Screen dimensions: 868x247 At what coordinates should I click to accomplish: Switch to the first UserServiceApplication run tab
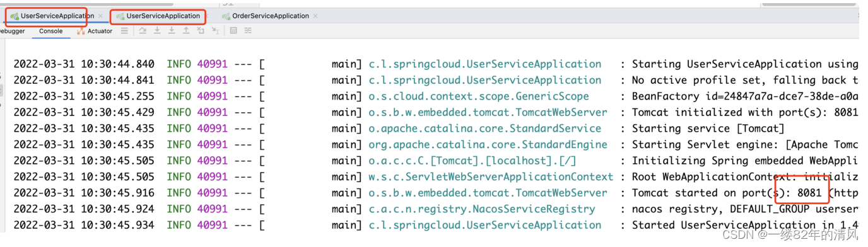click(x=57, y=16)
